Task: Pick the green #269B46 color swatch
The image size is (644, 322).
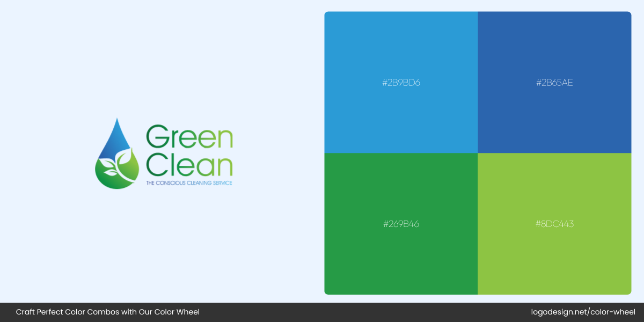Action: click(x=401, y=224)
